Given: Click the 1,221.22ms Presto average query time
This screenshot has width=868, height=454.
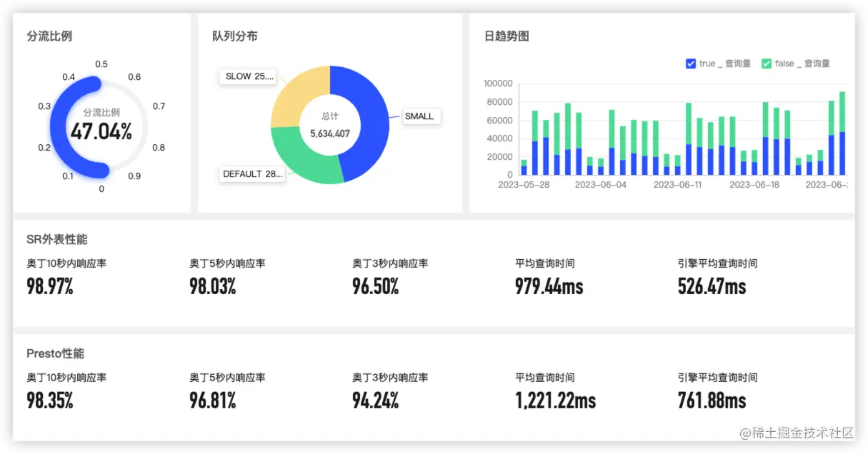Looking at the screenshot, I should point(554,400).
